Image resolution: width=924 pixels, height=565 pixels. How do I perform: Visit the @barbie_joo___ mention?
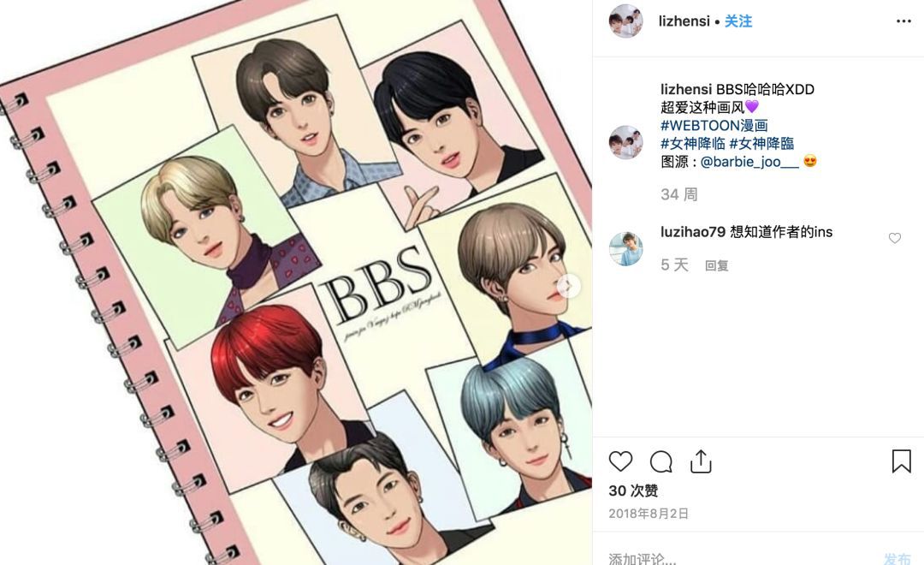coord(749,162)
